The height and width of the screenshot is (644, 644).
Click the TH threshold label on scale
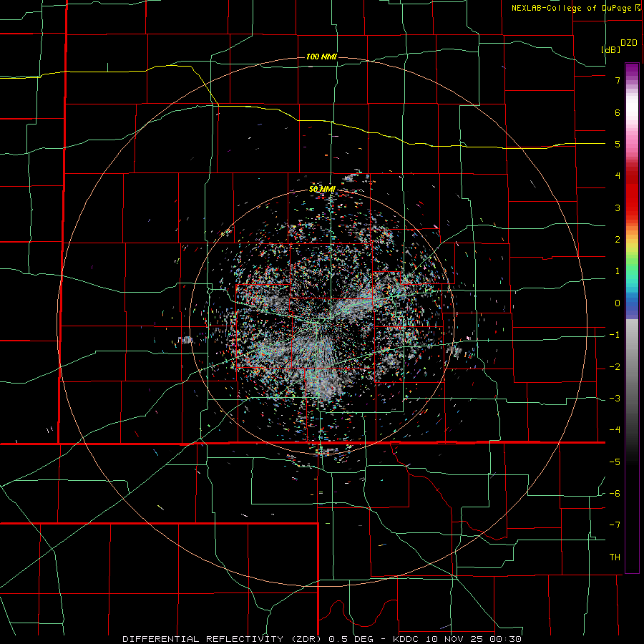pos(615,557)
